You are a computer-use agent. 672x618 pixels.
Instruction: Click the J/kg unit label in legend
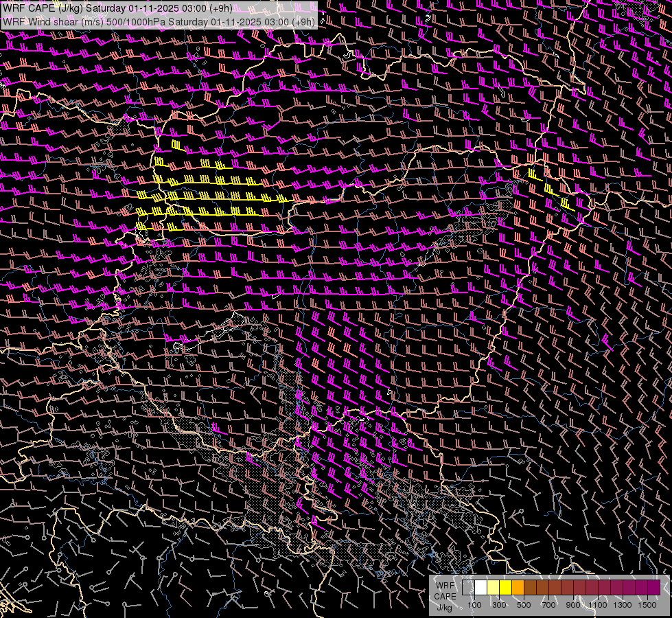(444, 608)
